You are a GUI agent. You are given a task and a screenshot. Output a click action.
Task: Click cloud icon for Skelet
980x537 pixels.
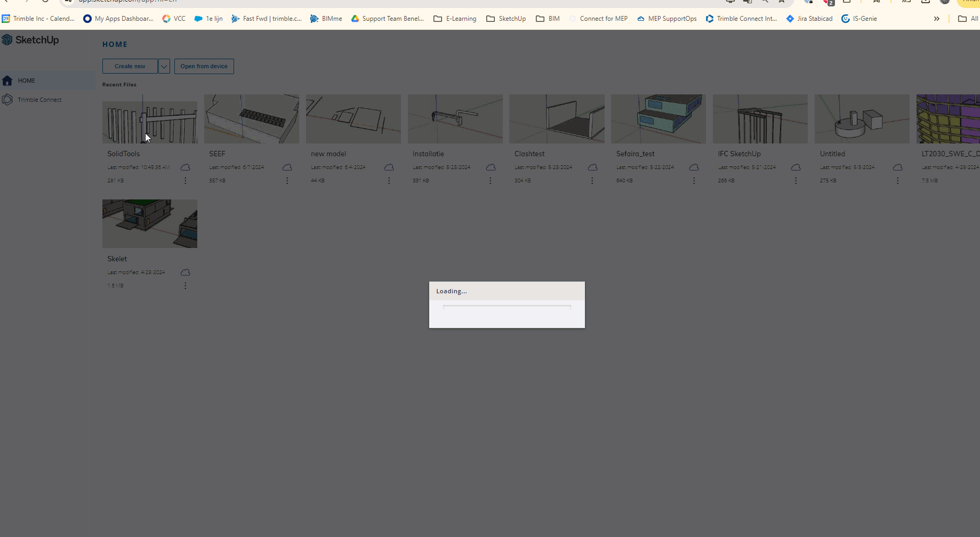coord(186,272)
